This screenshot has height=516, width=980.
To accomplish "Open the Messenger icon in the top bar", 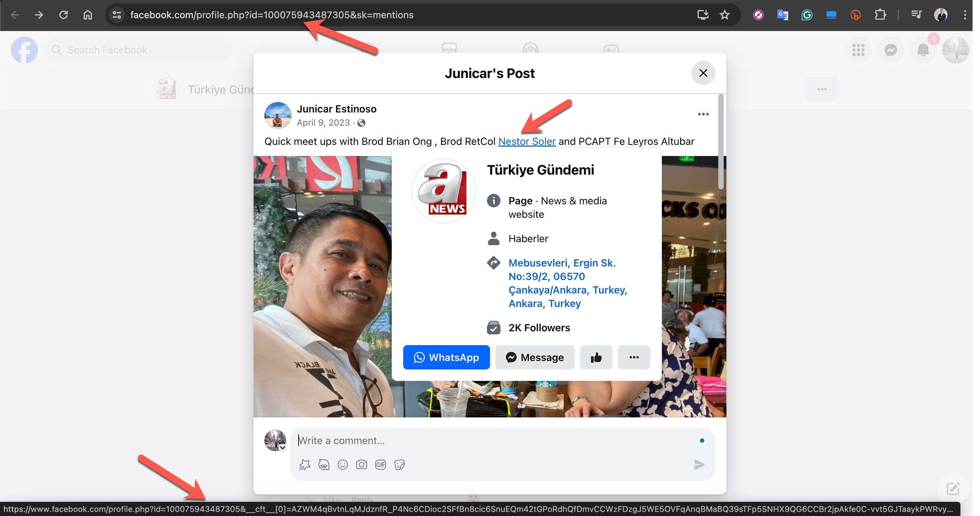I will 891,50.
